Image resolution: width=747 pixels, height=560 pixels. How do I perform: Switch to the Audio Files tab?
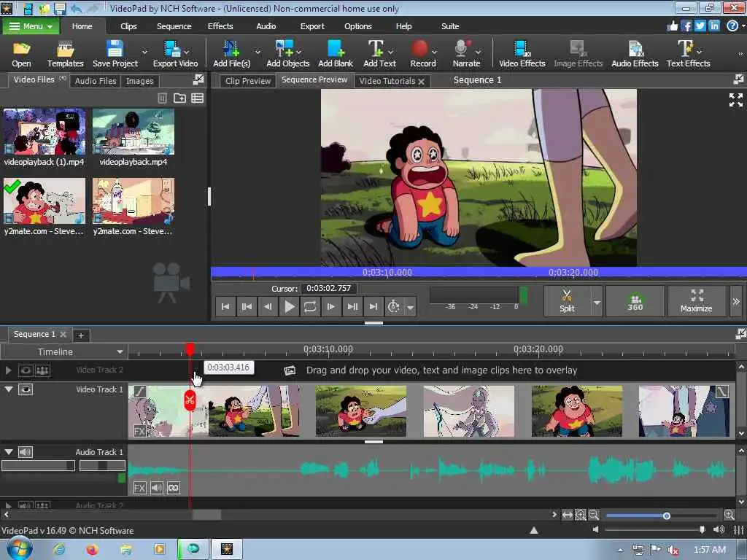point(96,81)
